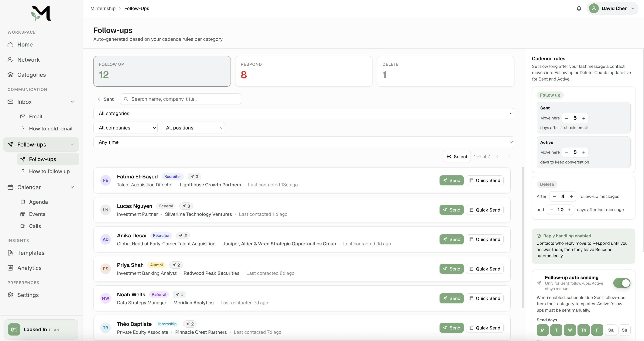644x341 pixels.
Task: Click the question mark beside How to follow up
Action: pyautogui.click(x=23, y=171)
